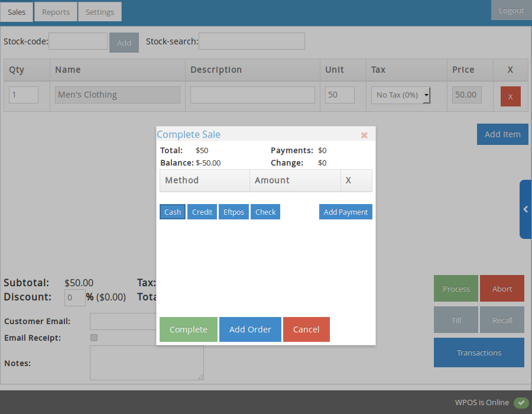532x414 pixels.
Task: Open the Reports tab
Action: pos(56,12)
